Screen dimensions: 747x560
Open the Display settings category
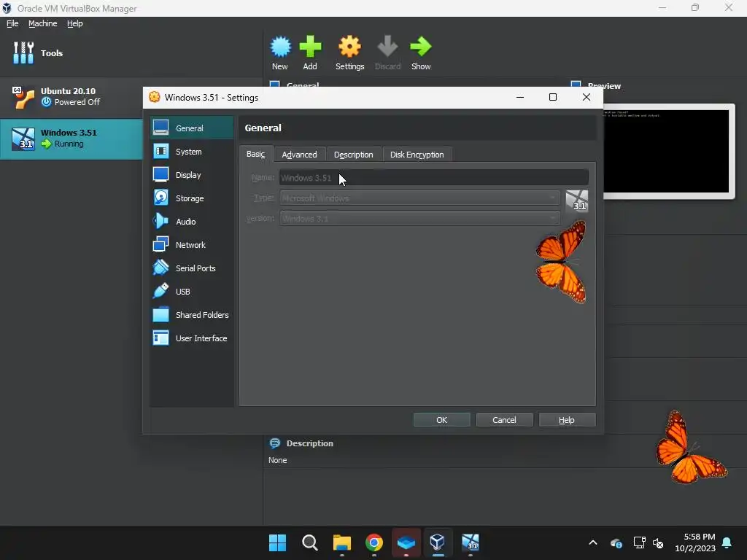click(x=192, y=175)
